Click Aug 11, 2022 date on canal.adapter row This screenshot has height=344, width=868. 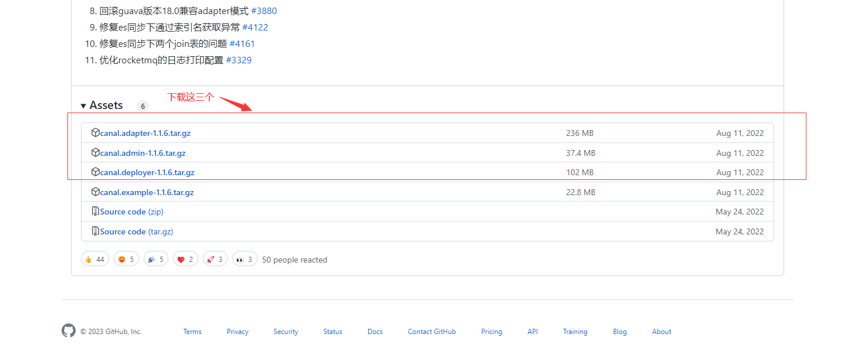[740, 134]
